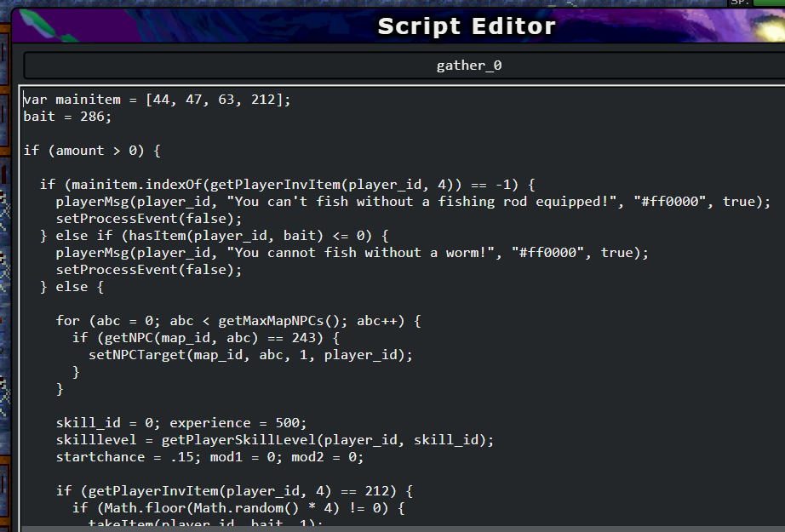Viewport: 785px width, 532px height.
Task: Click the "else if (hasItem(player_id, bait)" line
Action: (x=215, y=236)
